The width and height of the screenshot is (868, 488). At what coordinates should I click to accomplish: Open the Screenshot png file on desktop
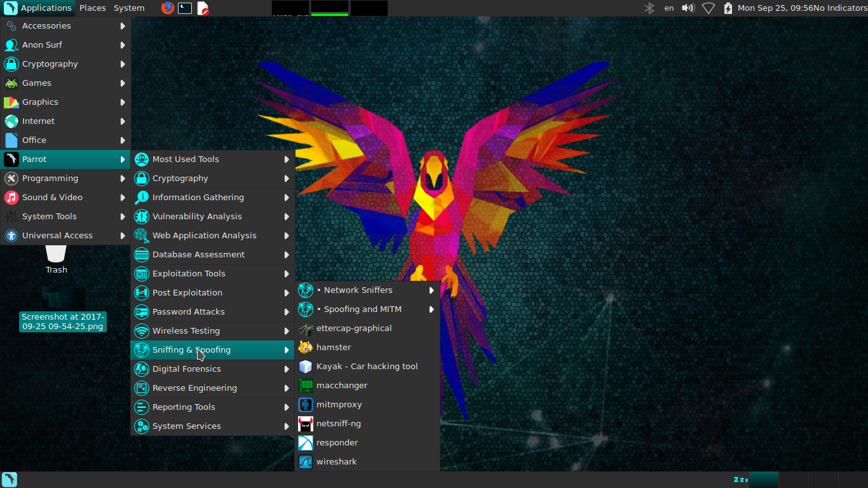pyautogui.click(x=63, y=309)
